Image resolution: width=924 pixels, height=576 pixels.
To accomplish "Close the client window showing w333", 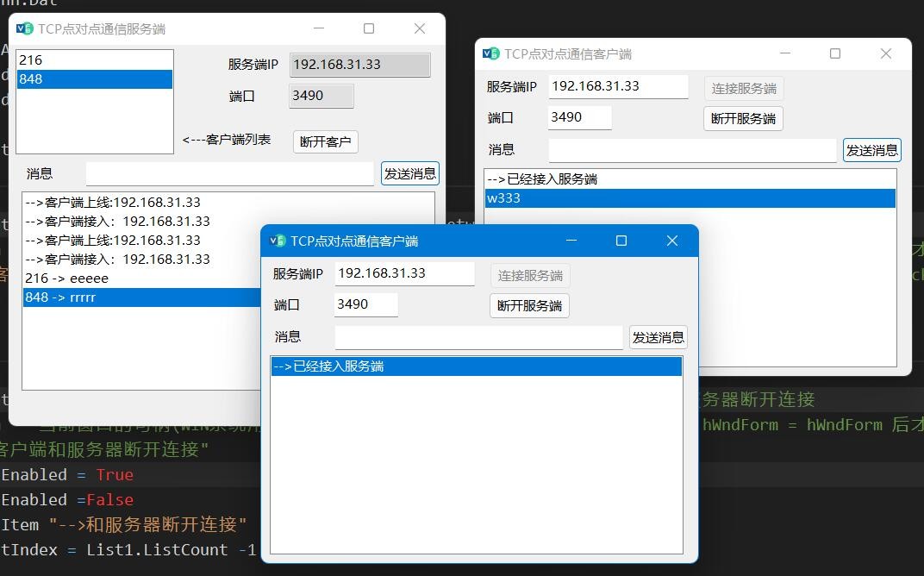I will coord(885,53).
